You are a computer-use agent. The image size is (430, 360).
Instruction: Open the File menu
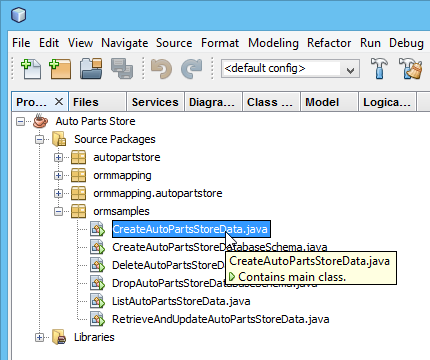21,43
